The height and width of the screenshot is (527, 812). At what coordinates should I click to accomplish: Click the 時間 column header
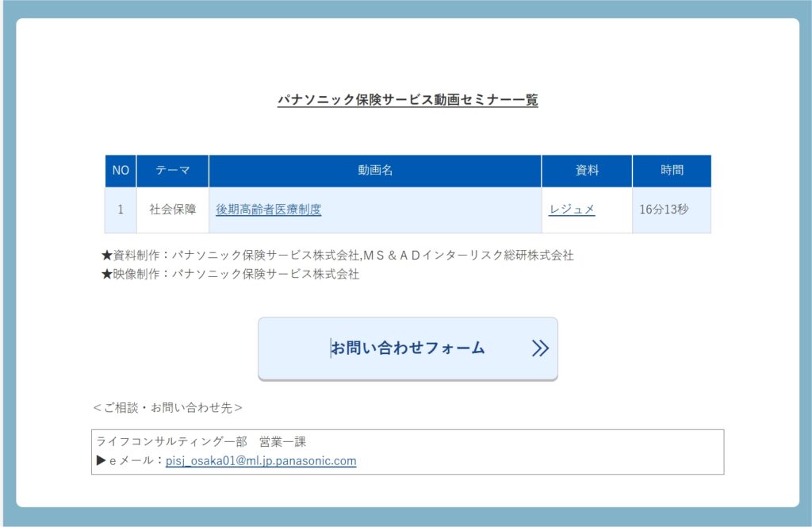click(x=672, y=171)
